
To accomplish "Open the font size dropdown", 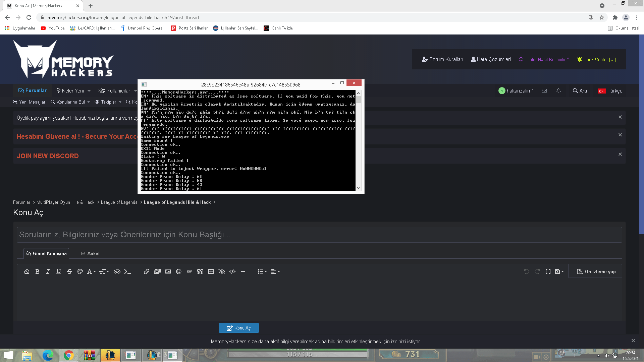I will [104, 271].
